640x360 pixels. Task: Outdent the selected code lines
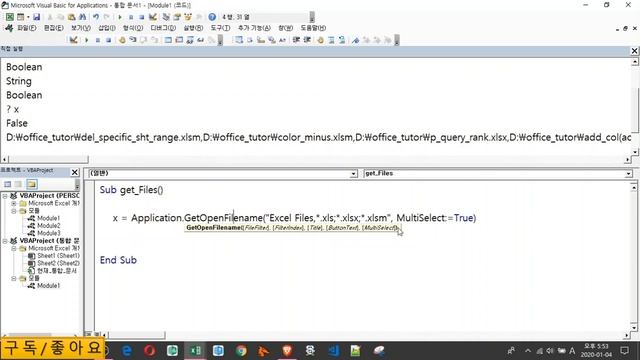[x=307, y=40]
